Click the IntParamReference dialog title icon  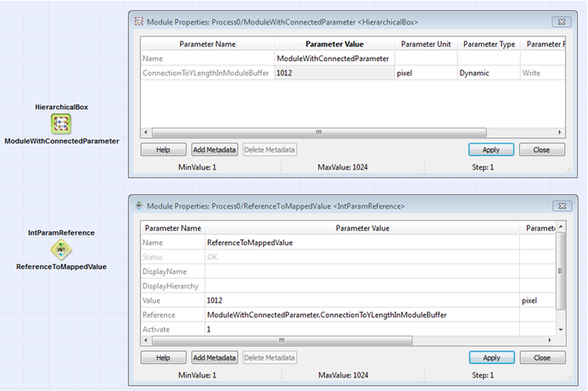138,205
